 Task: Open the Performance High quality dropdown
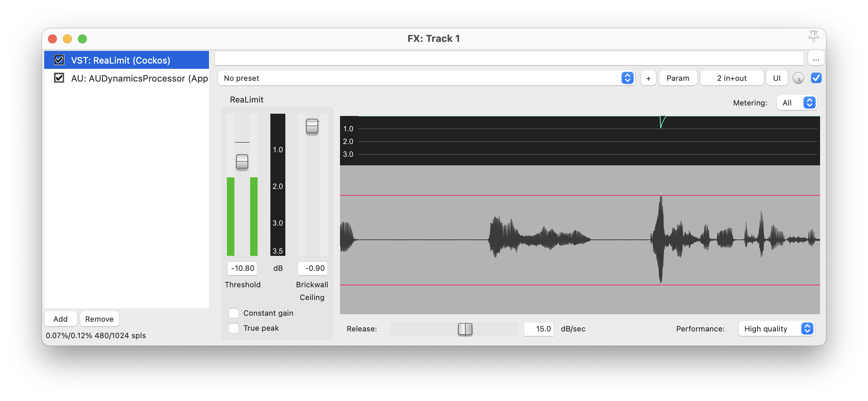tap(776, 329)
